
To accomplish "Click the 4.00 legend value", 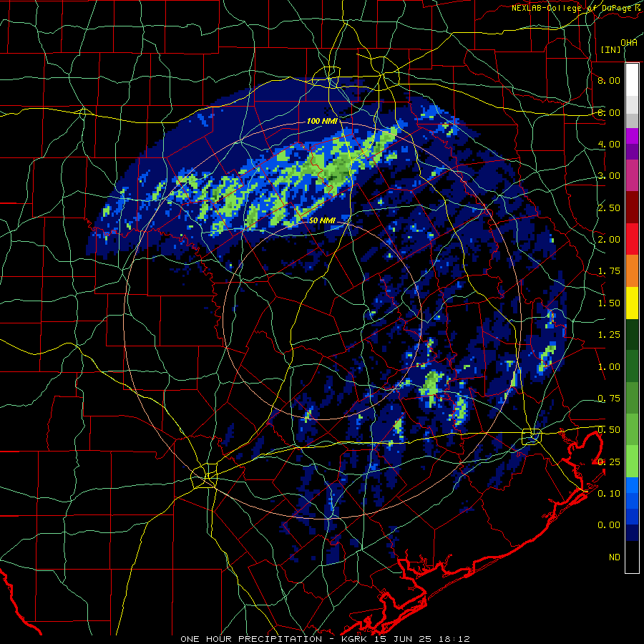I will coord(609,144).
